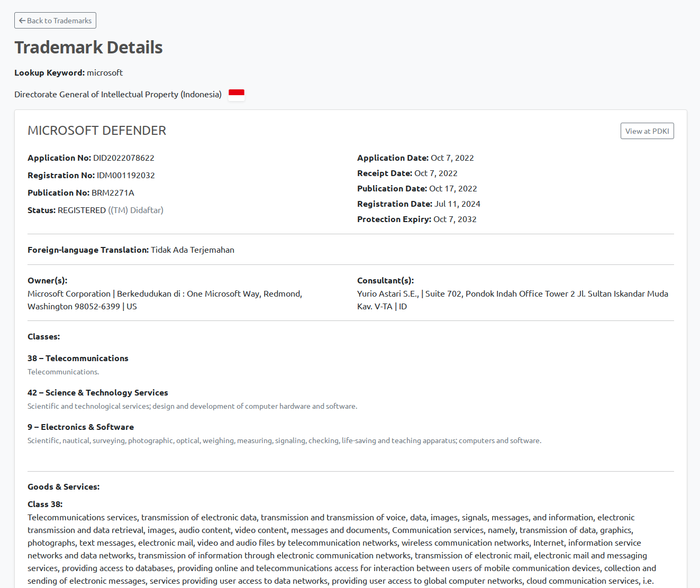
Task: Select the Trademark Details heading
Action: coord(88,48)
